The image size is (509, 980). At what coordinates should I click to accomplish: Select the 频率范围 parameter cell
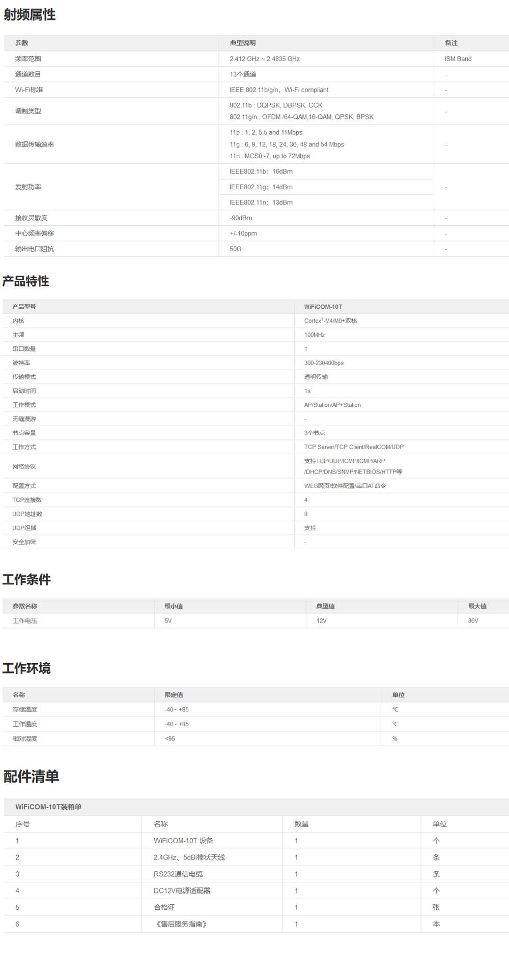[x=28, y=59]
